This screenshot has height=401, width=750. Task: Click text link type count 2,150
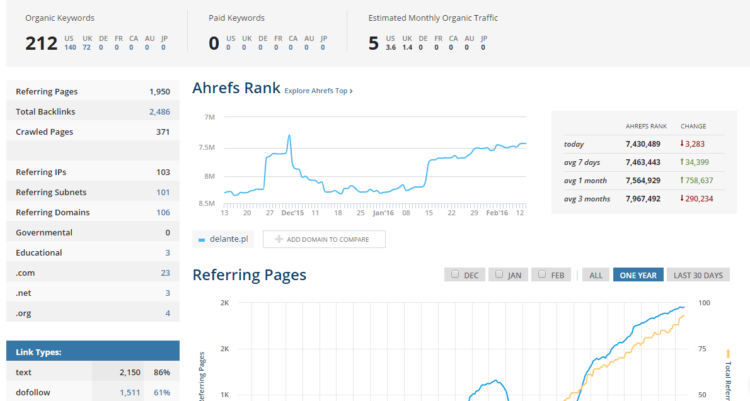pos(130,372)
